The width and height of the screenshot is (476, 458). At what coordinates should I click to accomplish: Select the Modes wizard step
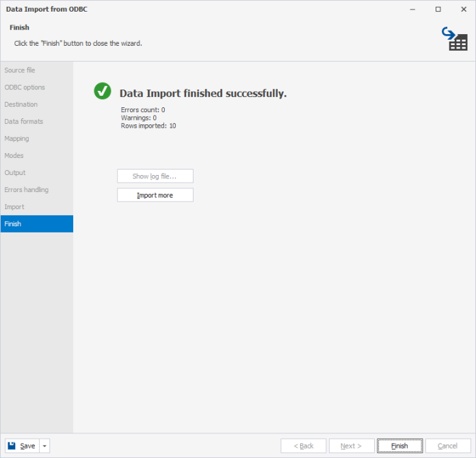click(14, 156)
